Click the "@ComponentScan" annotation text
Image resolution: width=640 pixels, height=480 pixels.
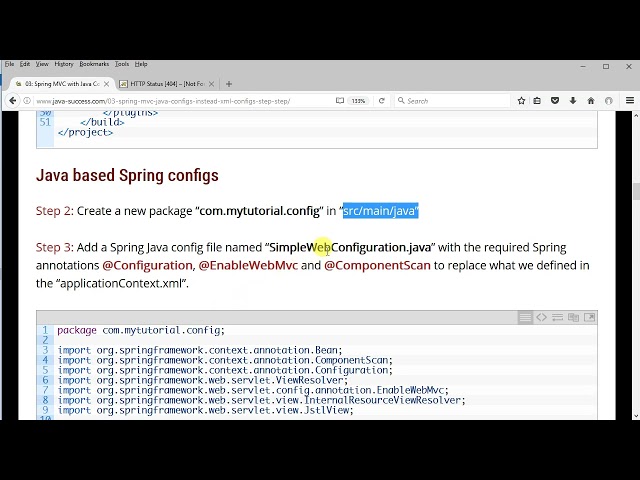point(377,265)
